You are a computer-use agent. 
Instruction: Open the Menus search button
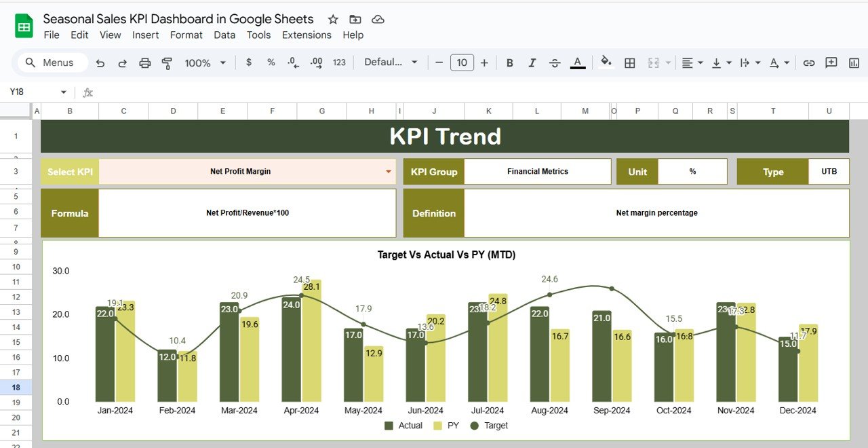(52, 62)
